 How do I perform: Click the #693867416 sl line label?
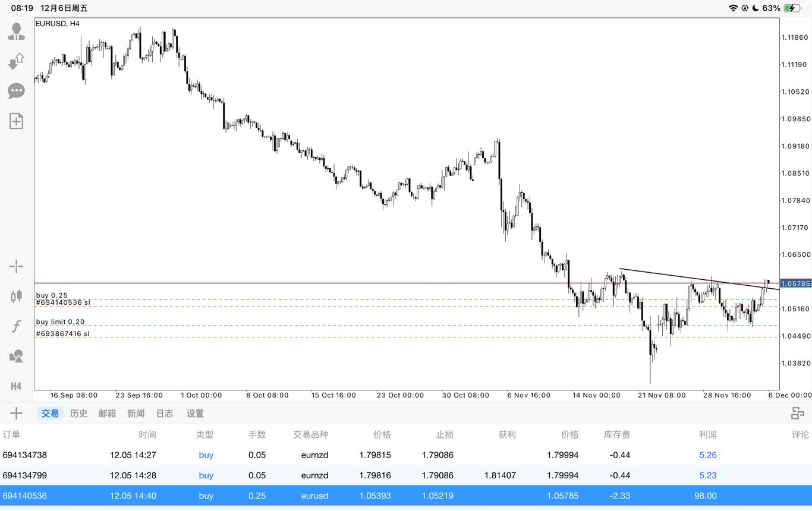63,334
